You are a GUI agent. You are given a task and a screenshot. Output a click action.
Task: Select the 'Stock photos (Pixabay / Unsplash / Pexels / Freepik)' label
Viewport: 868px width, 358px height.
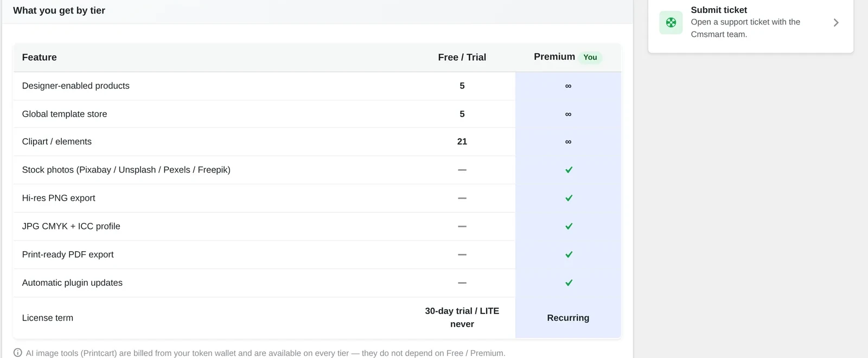[126, 170]
